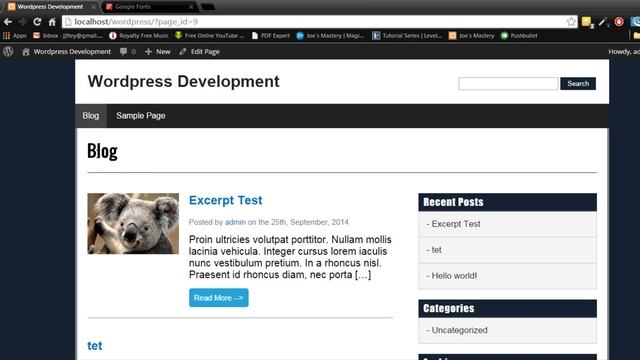Open the Pushbullet bookmark
Image resolution: width=640 pixels, height=360 pixels.
pos(519,36)
